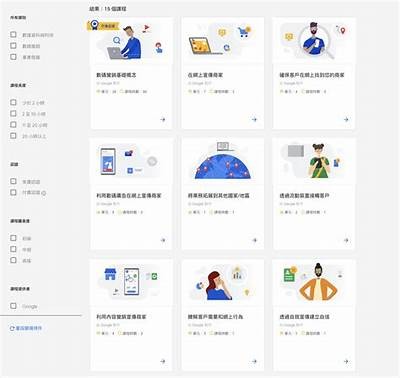Viewport: 400px width, 378px height.
Task: Open the 將業務拓展到其他國家/地區 course title
Action: click(x=218, y=196)
